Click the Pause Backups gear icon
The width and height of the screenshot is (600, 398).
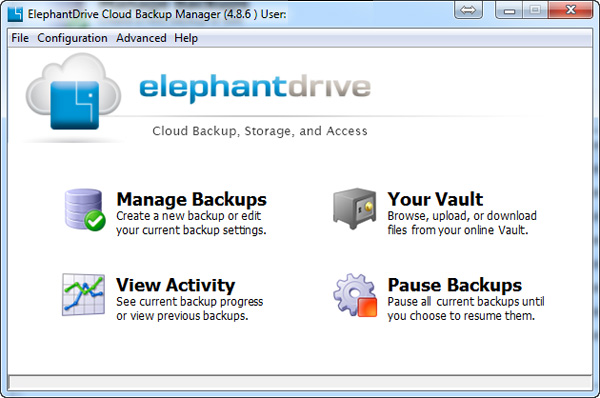[355, 295]
